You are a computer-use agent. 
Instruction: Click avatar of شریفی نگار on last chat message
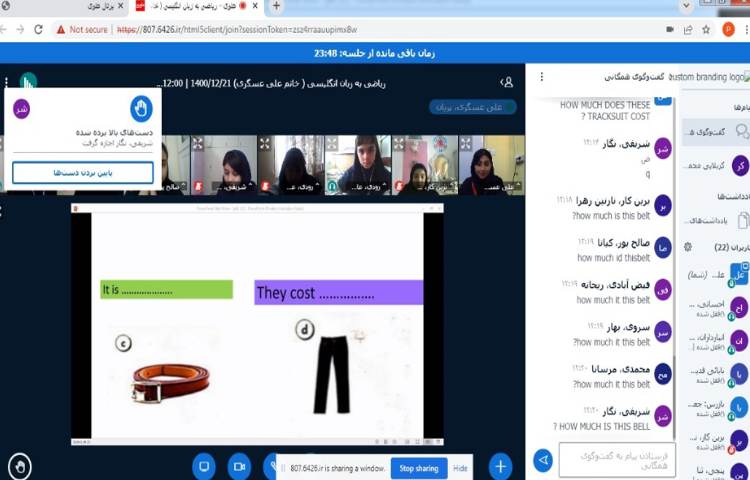point(663,416)
